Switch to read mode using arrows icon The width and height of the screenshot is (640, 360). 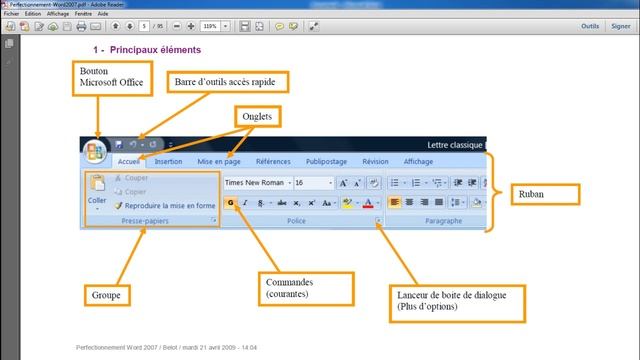click(x=313, y=27)
